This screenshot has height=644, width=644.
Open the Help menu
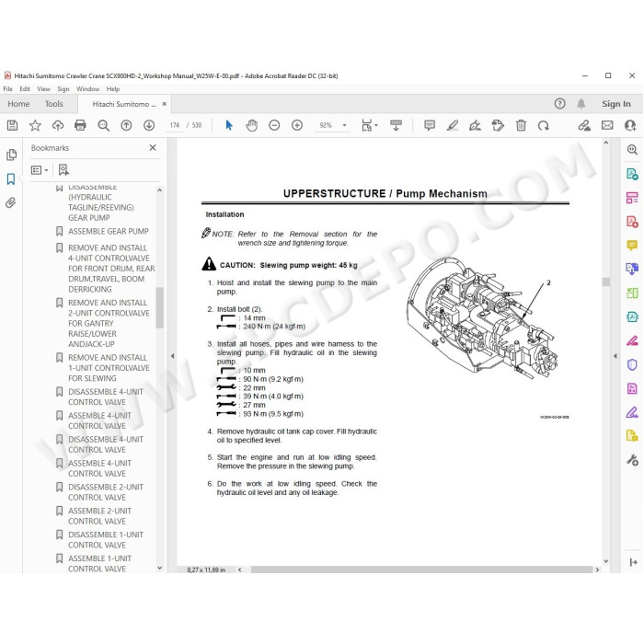click(x=113, y=88)
